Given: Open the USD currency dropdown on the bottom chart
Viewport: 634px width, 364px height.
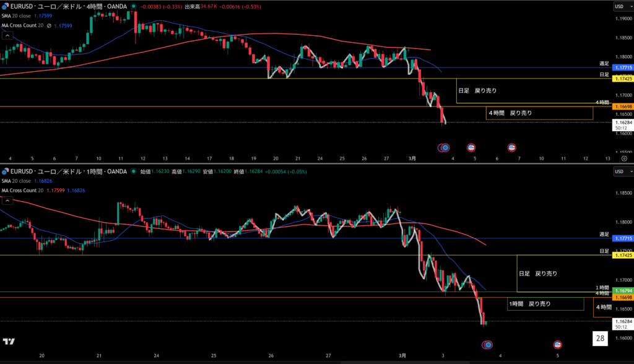Looking at the screenshot, I should coord(619,171).
